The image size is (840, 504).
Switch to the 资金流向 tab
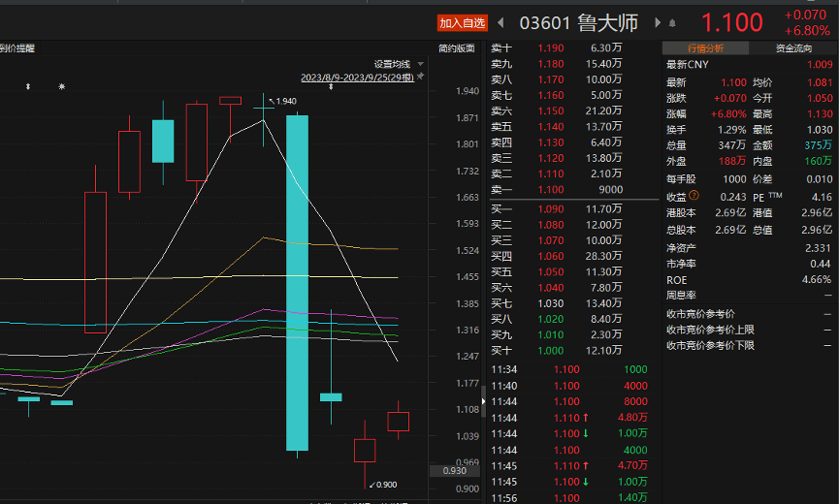point(794,48)
